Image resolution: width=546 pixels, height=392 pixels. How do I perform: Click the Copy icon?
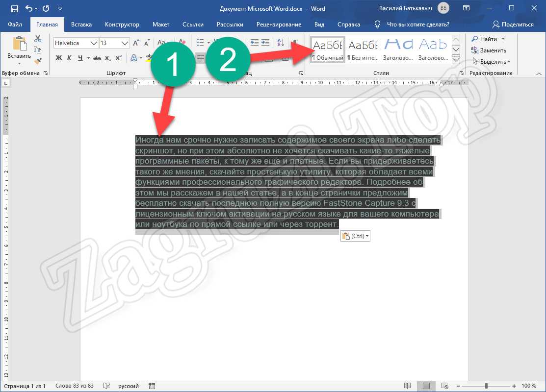click(x=38, y=50)
